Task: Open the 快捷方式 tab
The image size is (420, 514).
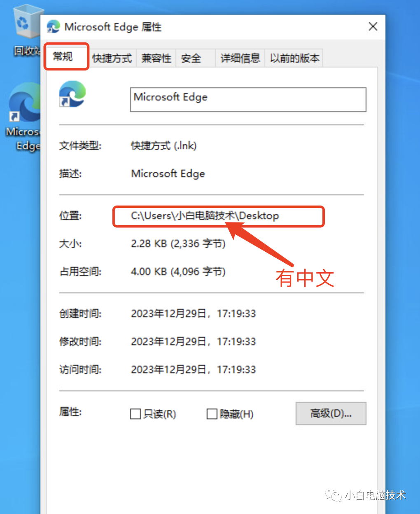Action: click(112, 58)
